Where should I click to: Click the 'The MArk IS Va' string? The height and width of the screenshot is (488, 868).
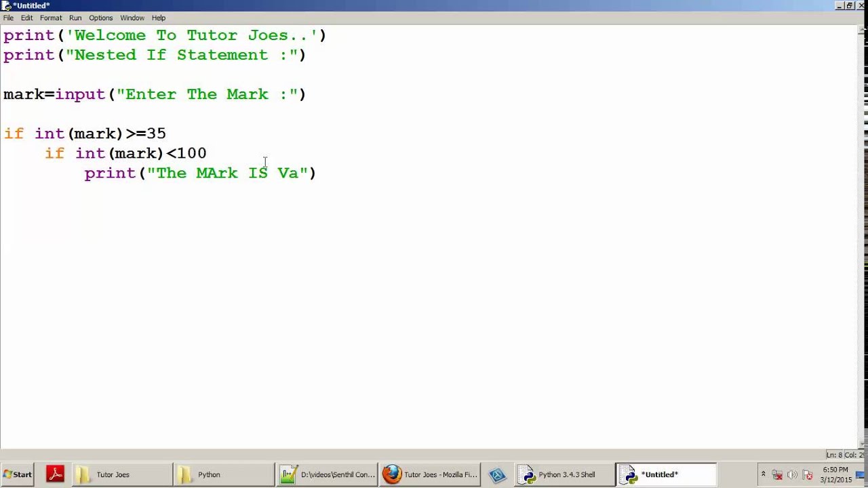227,173
